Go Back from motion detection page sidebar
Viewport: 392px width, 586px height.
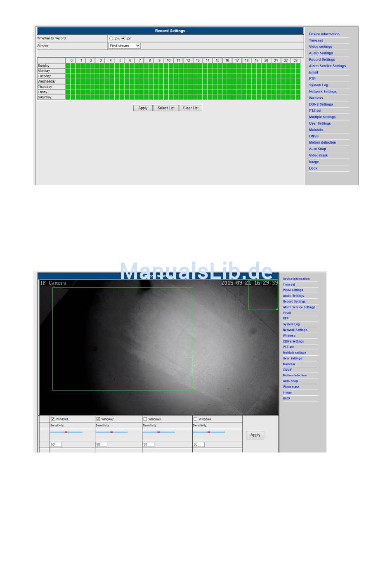(286, 398)
